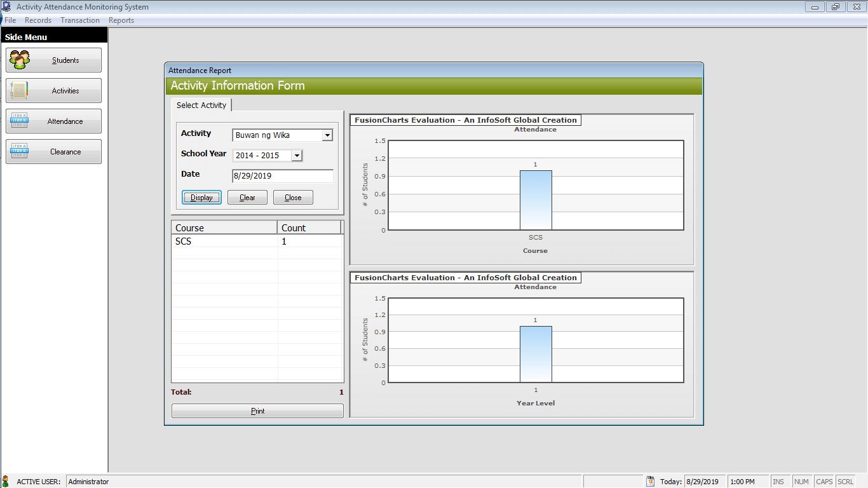
Task: Click the Year Level axis label
Action: pos(536,403)
